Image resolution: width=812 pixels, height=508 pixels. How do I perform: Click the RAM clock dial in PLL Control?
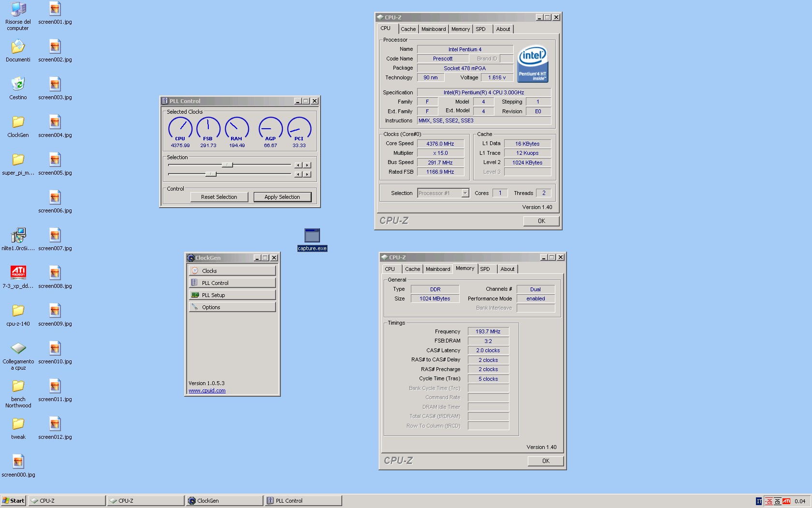click(237, 129)
